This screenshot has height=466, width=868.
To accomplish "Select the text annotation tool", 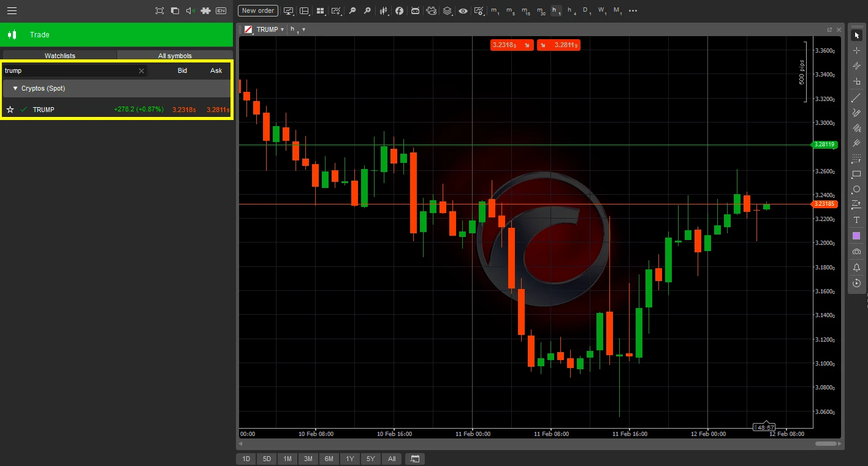I will (x=856, y=220).
